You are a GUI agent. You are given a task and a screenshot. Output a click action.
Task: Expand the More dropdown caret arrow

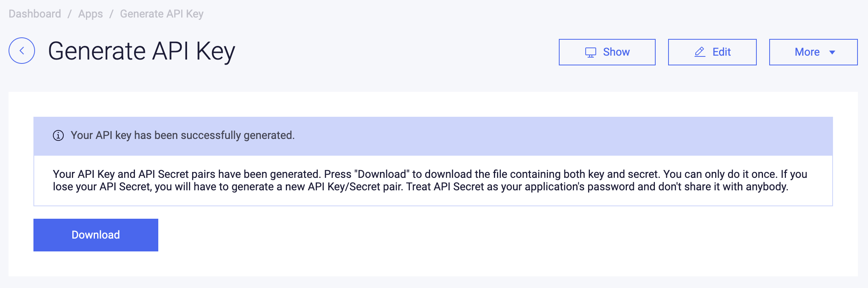832,52
